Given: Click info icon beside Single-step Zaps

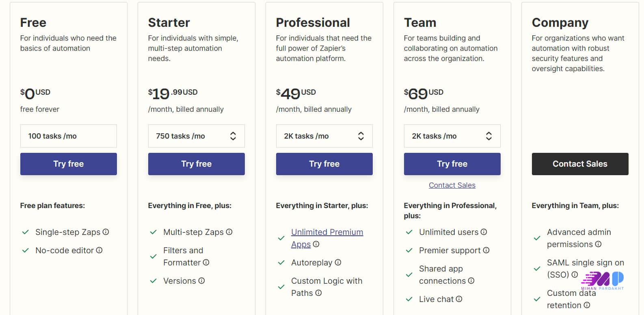Looking at the screenshot, I should [106, 232].
